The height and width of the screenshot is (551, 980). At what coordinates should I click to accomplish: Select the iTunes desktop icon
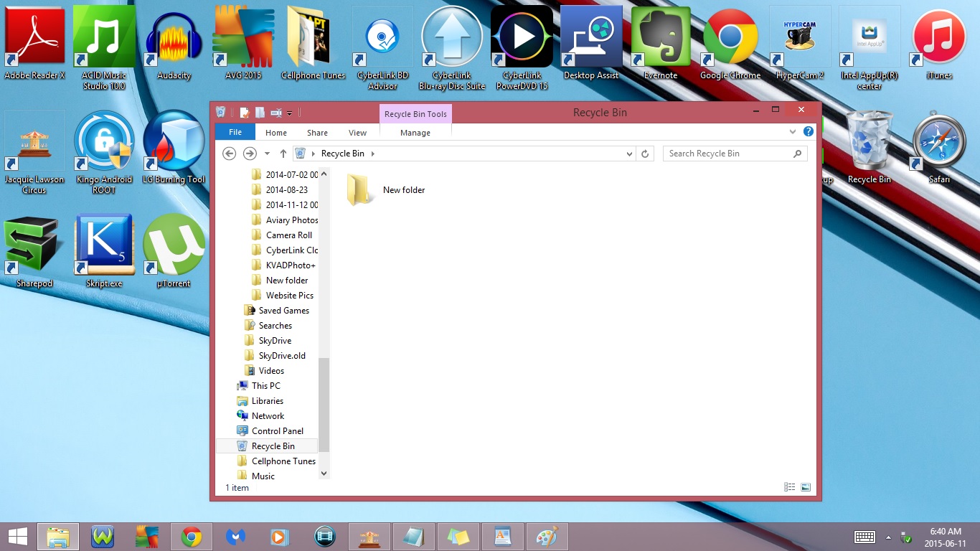pos(939,42)
